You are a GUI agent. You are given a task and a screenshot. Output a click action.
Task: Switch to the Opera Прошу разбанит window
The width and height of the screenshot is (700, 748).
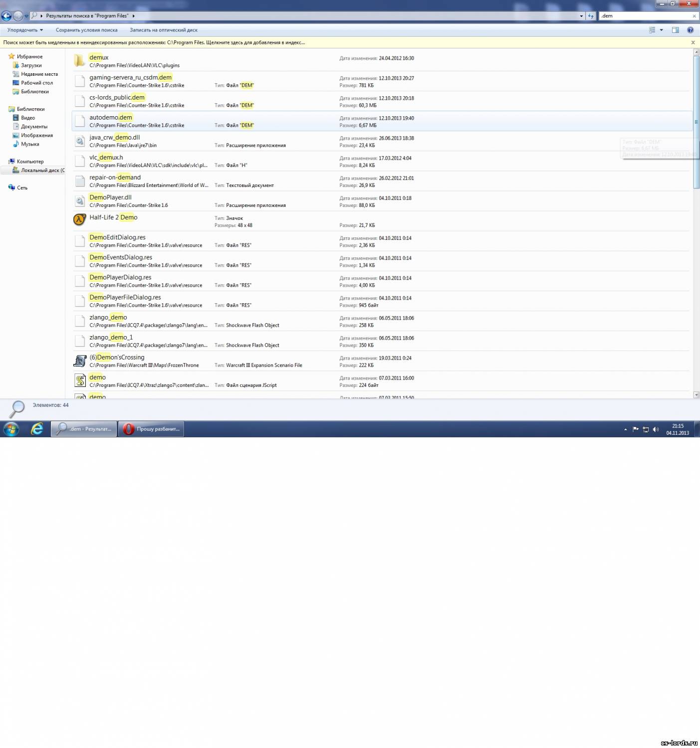(x=151, y=429)
